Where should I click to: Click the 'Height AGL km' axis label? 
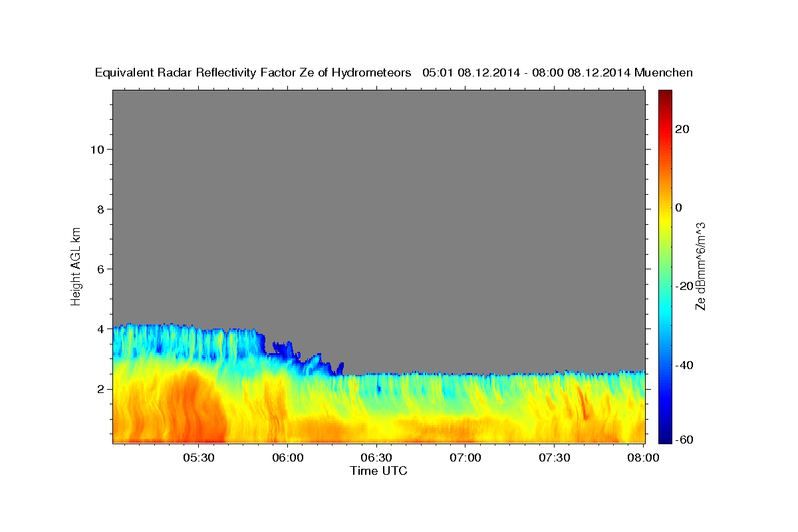76,265
